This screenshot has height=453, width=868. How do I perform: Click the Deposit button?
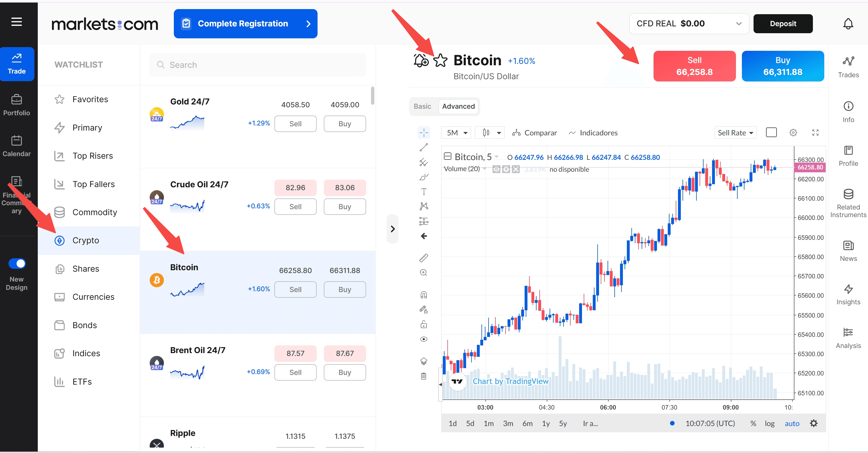click(783, 24)
